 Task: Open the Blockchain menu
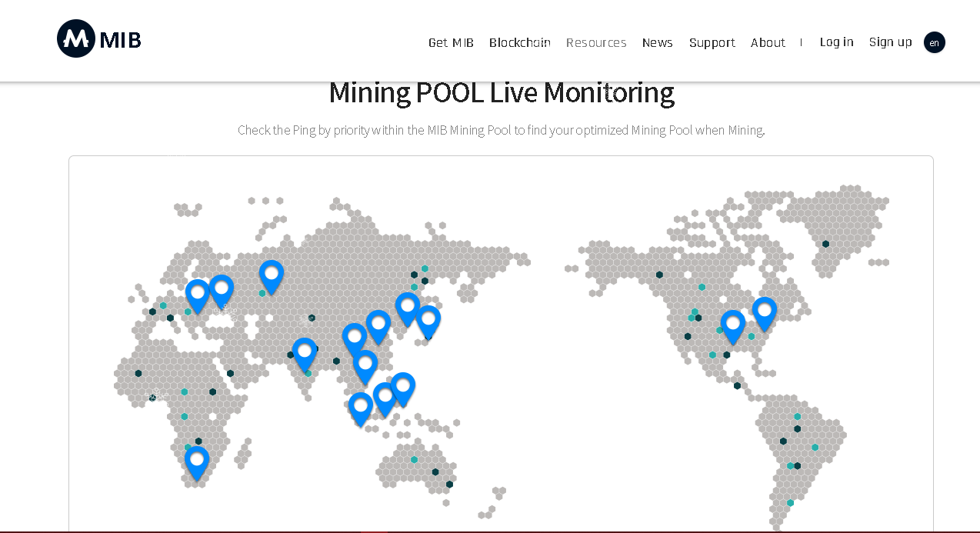tap(520, 42)
